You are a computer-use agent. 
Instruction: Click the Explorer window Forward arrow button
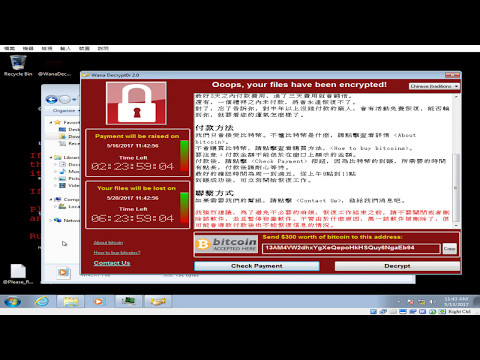coord(64,99)
